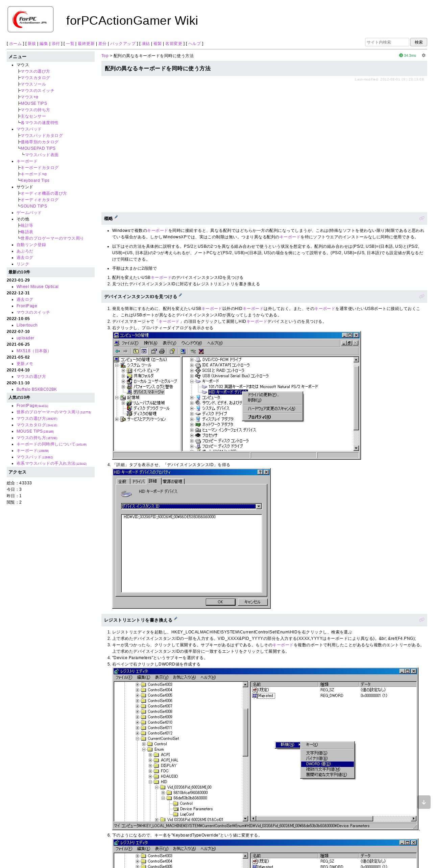Click the forPC ActionGamer JPN logo
The width and height of the screenshot is (434, 868).
[x=30, y=19]
